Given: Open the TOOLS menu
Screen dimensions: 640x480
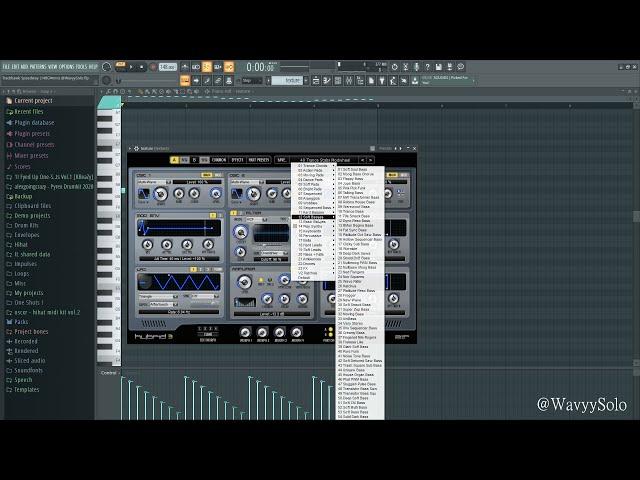Looking at the screenshot, I should pyautogui.click(x=82, y=67).
